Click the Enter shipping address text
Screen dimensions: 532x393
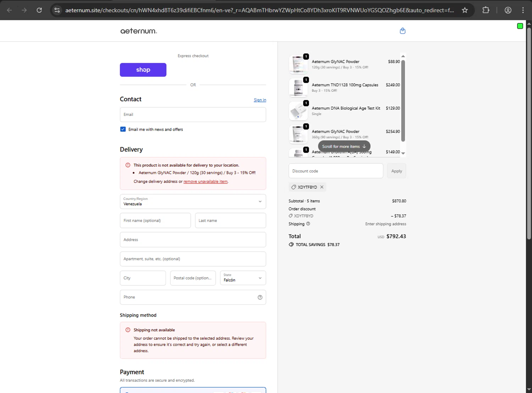(386, 224)
